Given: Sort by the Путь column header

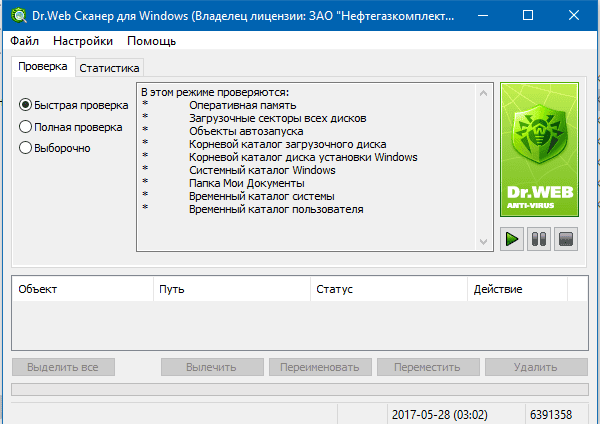Looking at the screenshot, I should point(232,289).
